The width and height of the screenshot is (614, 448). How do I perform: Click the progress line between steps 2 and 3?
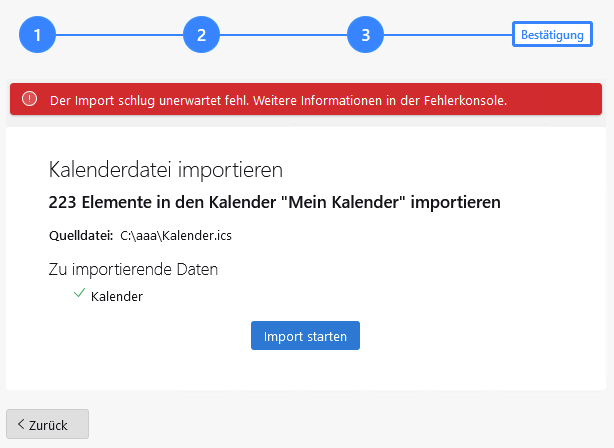283,35
